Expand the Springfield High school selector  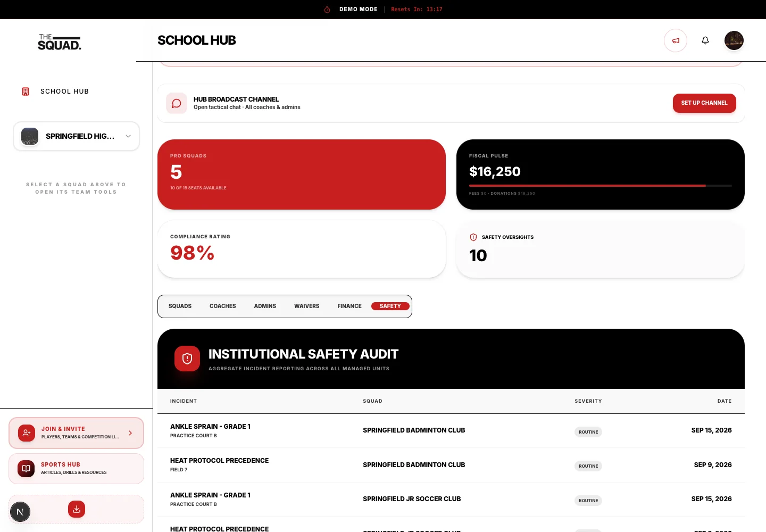coord(77,136)
